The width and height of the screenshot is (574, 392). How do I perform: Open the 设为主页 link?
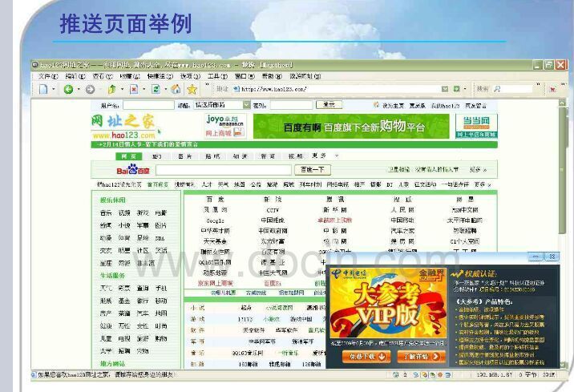click(x=393, y=105)
